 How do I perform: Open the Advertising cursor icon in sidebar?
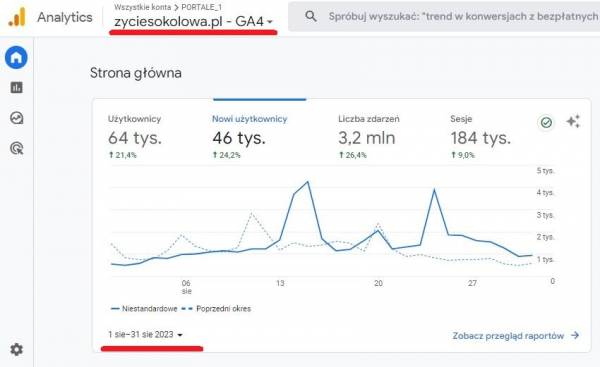click(x=16, y=148)
